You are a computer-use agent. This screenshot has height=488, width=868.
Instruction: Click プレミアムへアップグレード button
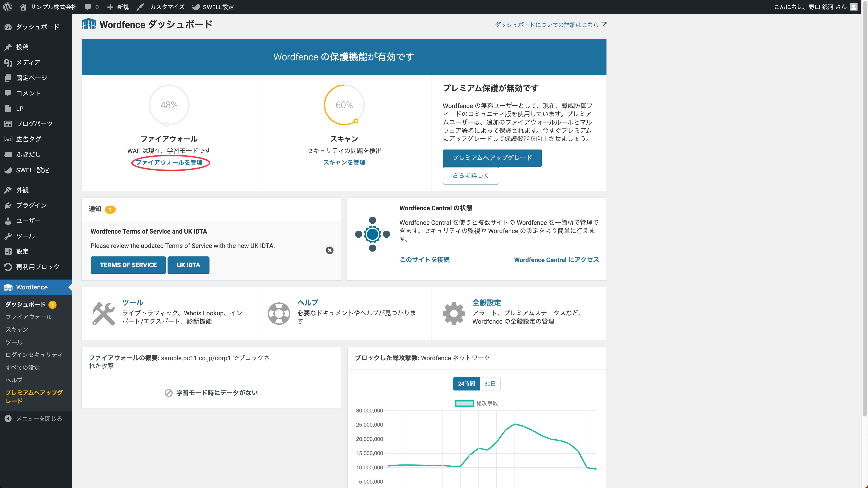pyautogui.click(x=492, y=158)
